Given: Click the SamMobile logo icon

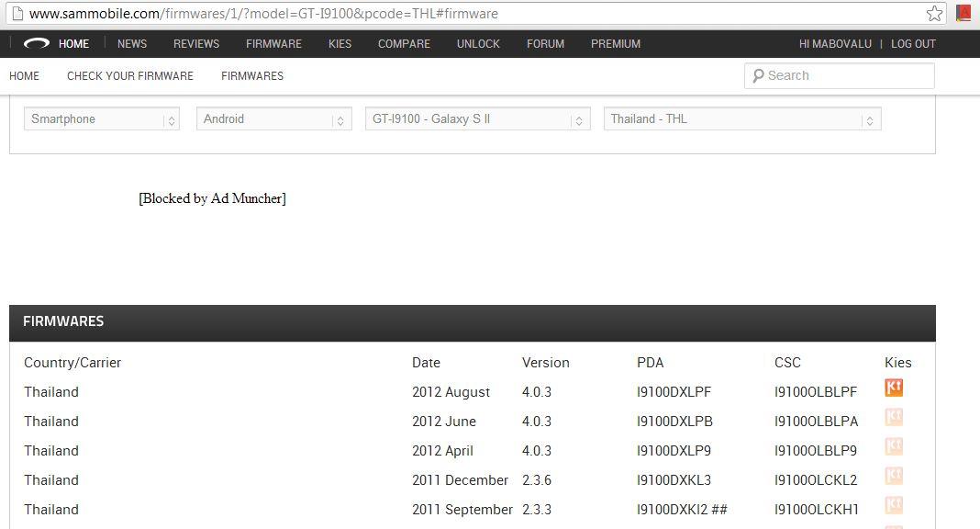Looking at the screenshot, I should (37, 44).
